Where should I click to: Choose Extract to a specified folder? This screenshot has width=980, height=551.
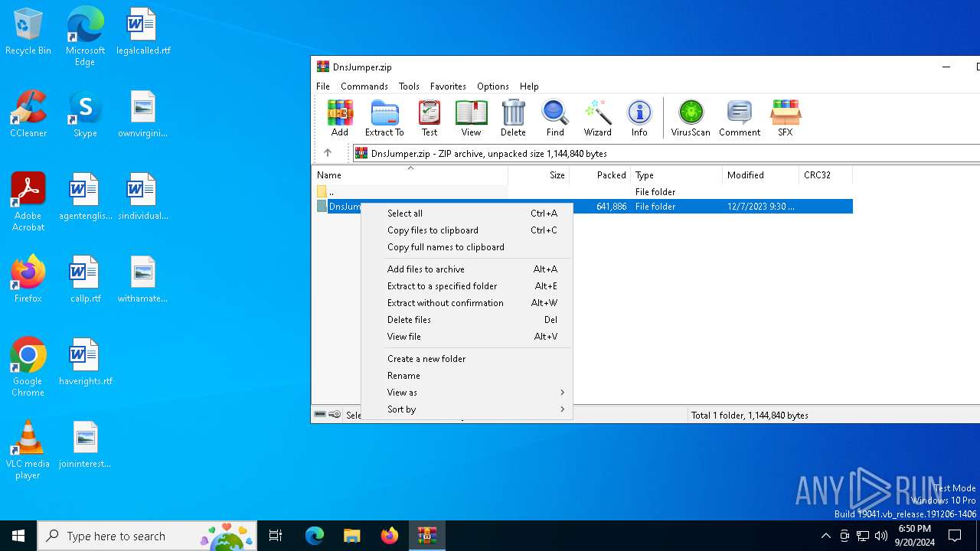point(467,286)
